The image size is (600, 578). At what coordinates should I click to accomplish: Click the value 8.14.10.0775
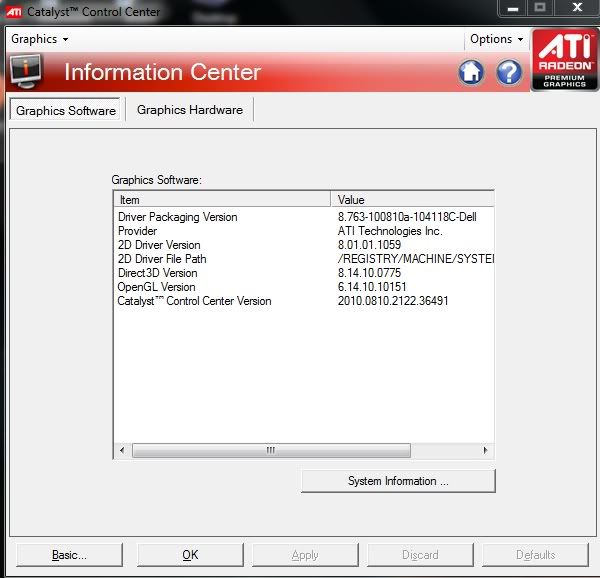tap(369, 273)
